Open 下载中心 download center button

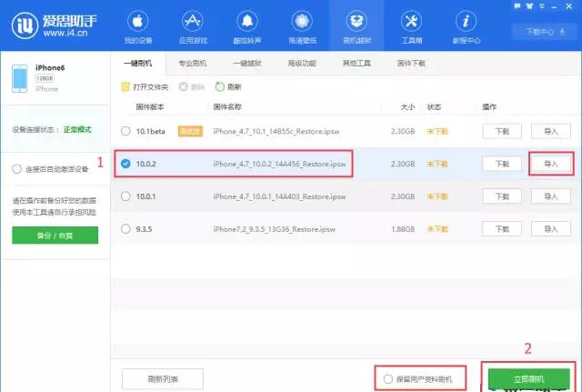[x=543, y=32]
